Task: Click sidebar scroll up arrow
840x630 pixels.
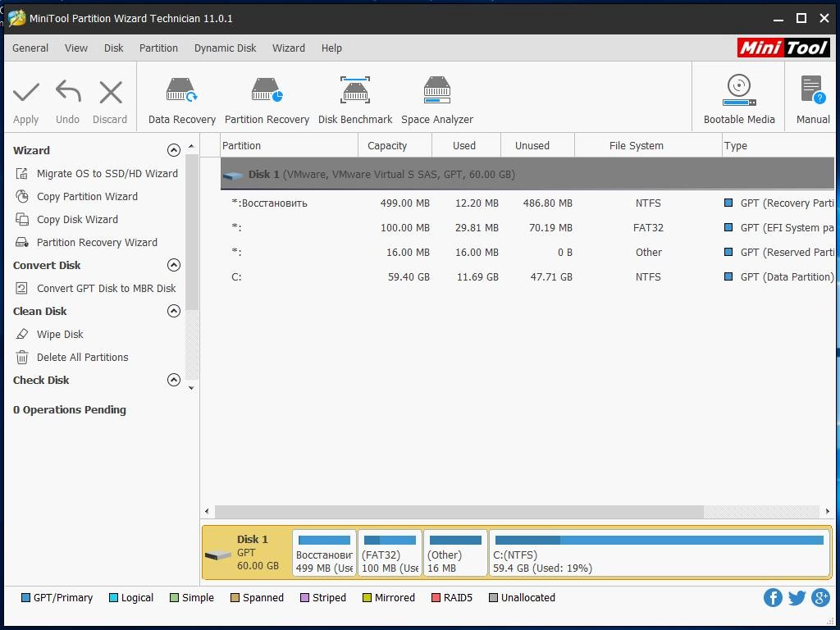Action: coord(191,146)
